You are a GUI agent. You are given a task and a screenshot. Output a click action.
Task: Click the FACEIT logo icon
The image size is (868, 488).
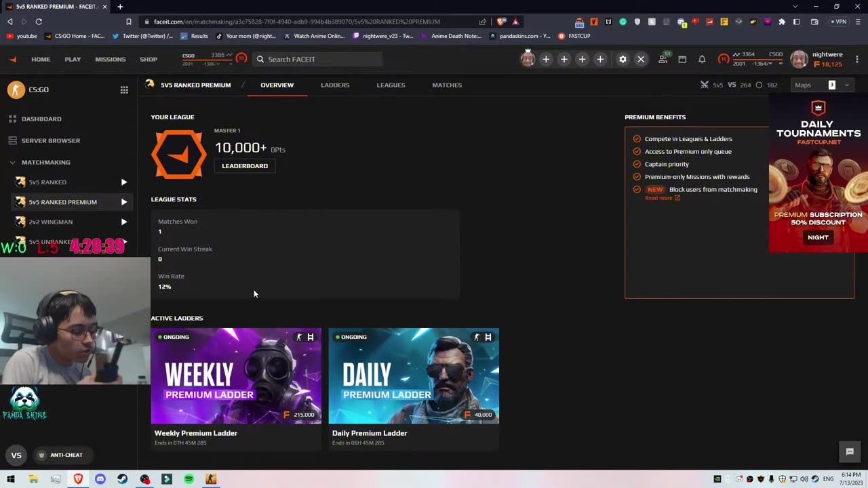[13, 60]
